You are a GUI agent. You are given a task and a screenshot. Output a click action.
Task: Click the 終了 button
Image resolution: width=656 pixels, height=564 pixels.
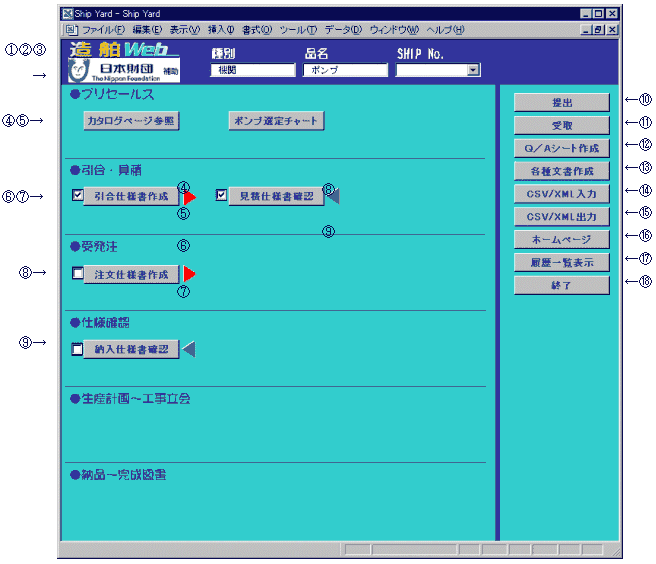(x=561, y=285)
